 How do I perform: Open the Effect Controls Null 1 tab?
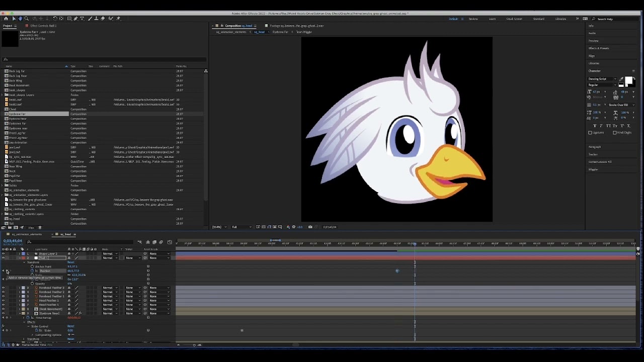coord(43,26)
